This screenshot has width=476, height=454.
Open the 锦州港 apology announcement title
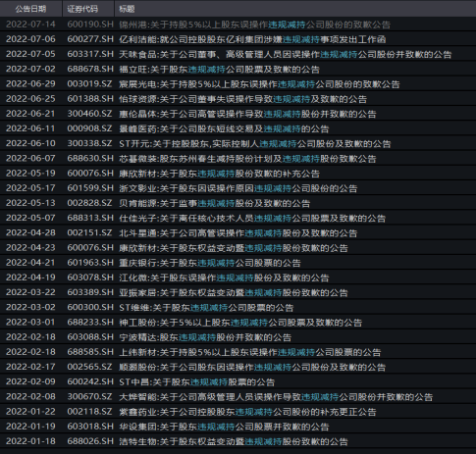point(254,25)
